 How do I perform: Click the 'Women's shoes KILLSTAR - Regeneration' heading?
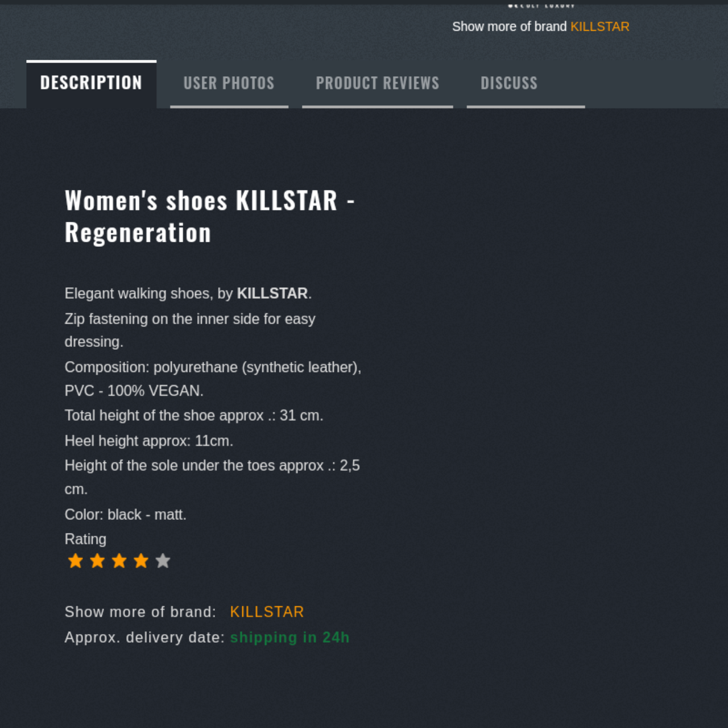(x=209, y=217)
